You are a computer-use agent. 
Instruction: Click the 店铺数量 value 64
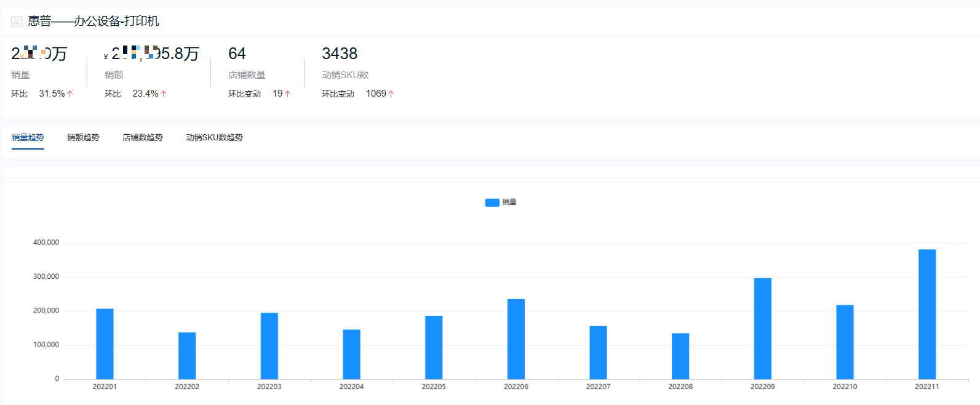click(237, 54)
